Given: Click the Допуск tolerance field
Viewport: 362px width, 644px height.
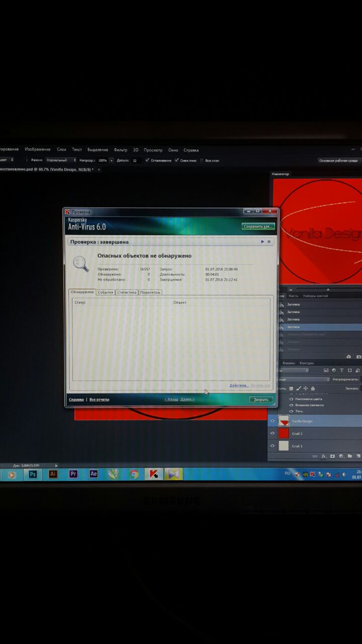Looking at the screenshot, I should coord(136,160).
